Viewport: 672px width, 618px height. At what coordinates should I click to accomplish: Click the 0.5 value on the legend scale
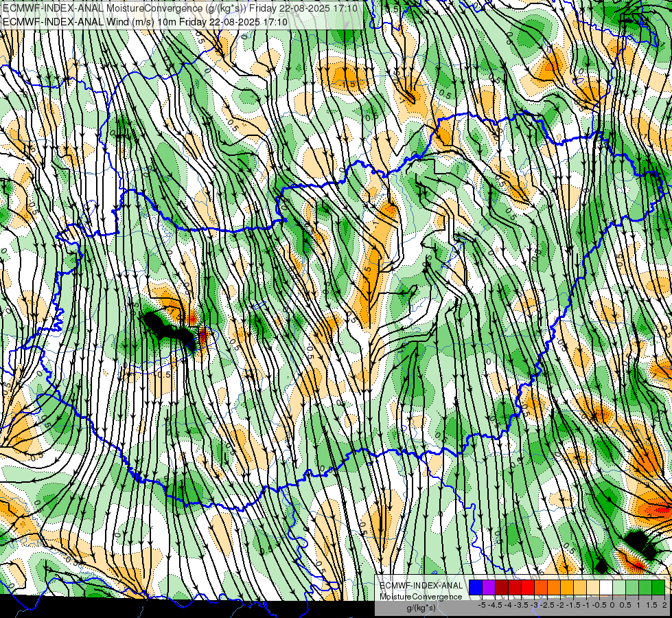pos(625,605)
